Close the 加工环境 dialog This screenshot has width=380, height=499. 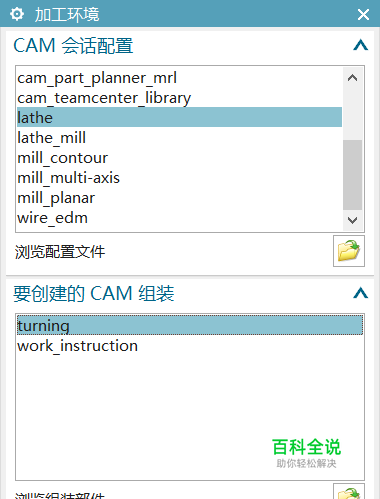click(x=363, y=14)
